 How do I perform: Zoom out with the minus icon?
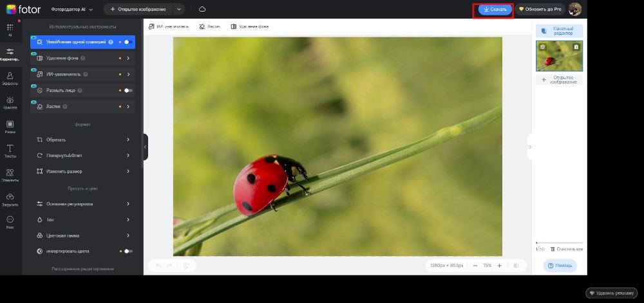[x=475, y=265]
